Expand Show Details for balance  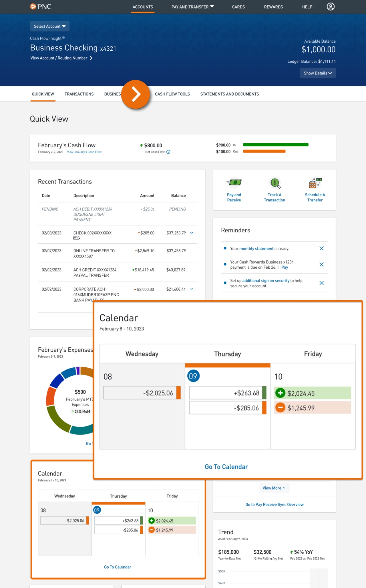(x=318, y=73)
